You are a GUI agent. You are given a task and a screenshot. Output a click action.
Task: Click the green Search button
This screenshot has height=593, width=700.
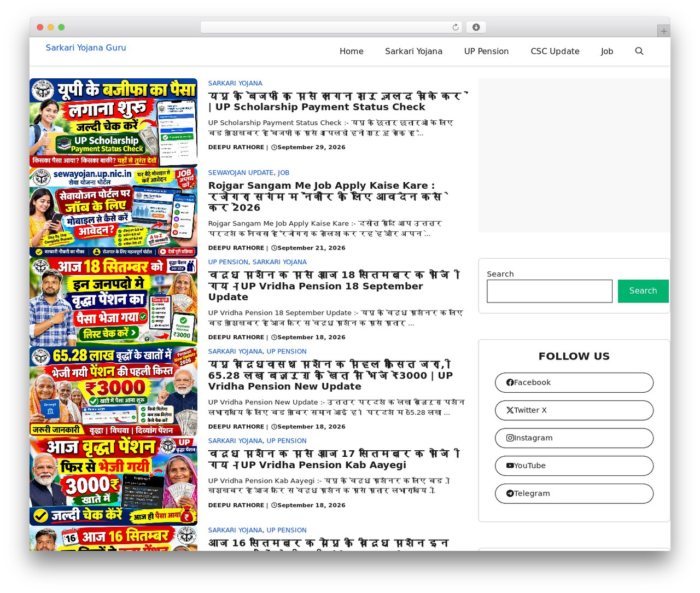(x=643, y=291)
